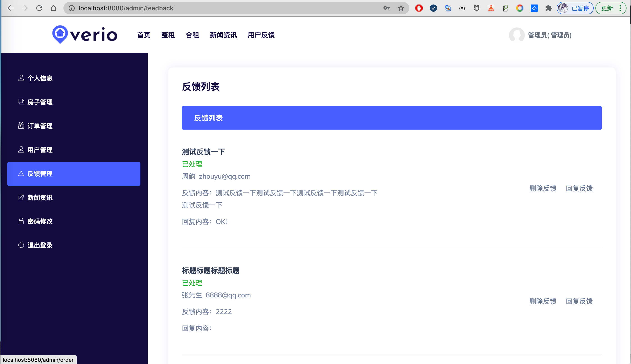Go to 整租 in top navigation
The image size is (631, 364).
click(x=168, y=35)
